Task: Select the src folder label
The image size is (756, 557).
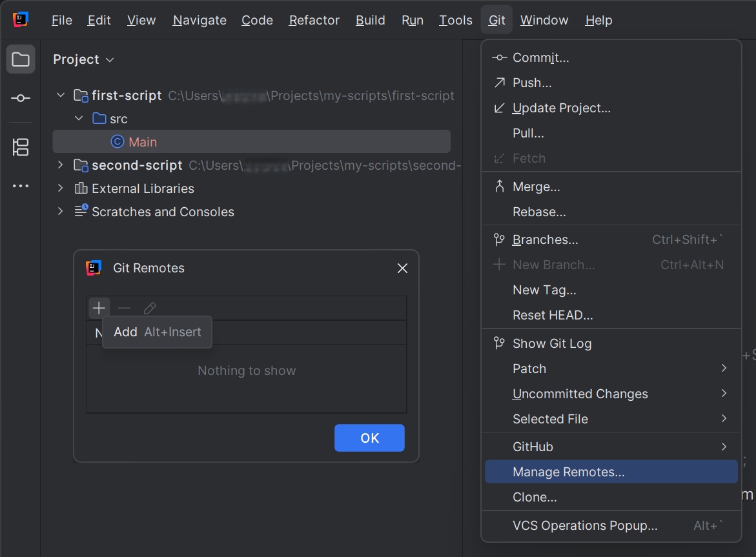Action: tap(119, 119)
